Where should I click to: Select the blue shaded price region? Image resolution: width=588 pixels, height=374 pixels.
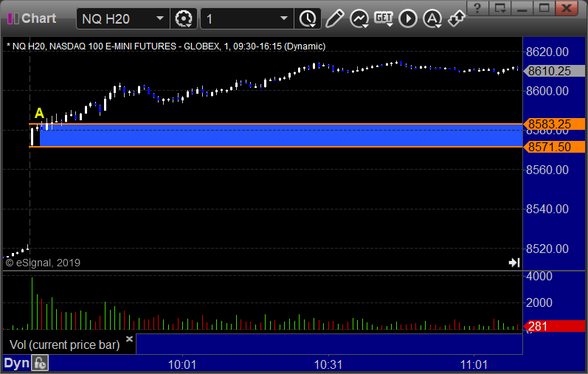click(x=281, y=135)
